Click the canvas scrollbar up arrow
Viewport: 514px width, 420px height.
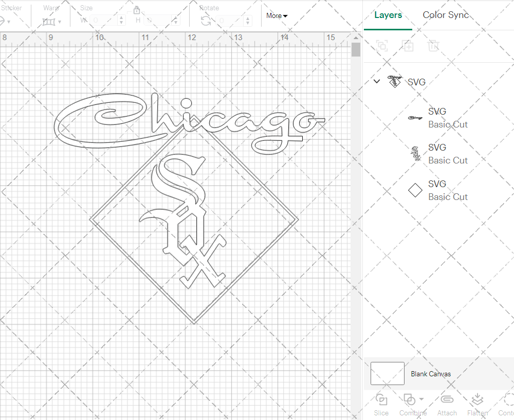point(356,38)
